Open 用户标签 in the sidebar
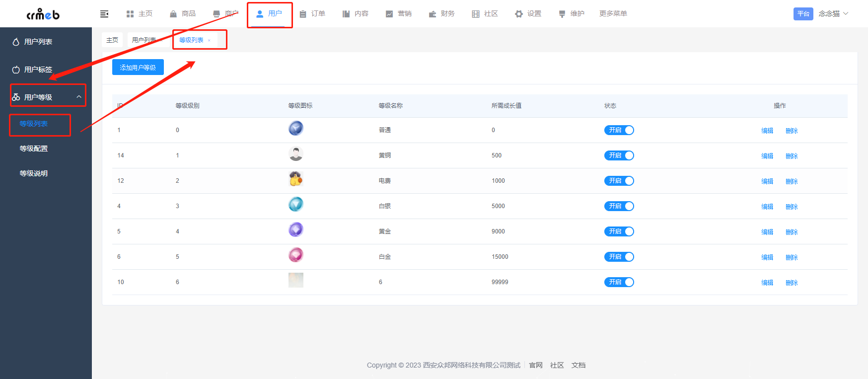The height and width of the screenshot is (379, 868). [38, 70]
